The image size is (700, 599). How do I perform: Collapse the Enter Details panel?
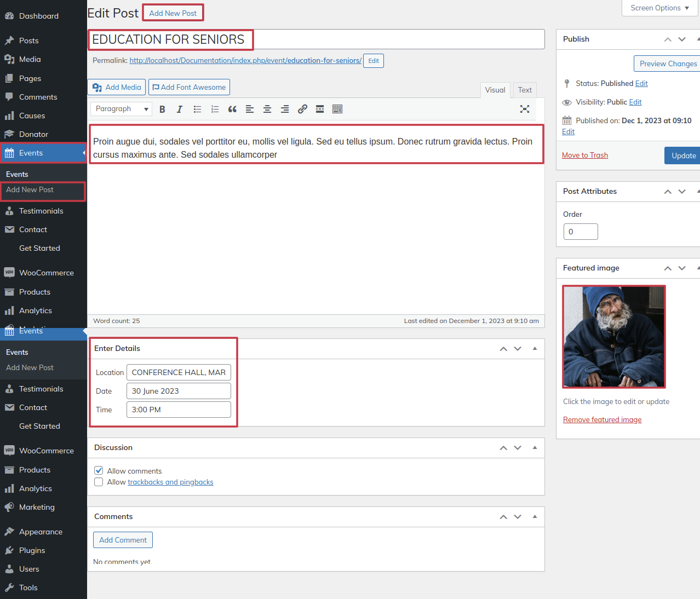point(535,349)
